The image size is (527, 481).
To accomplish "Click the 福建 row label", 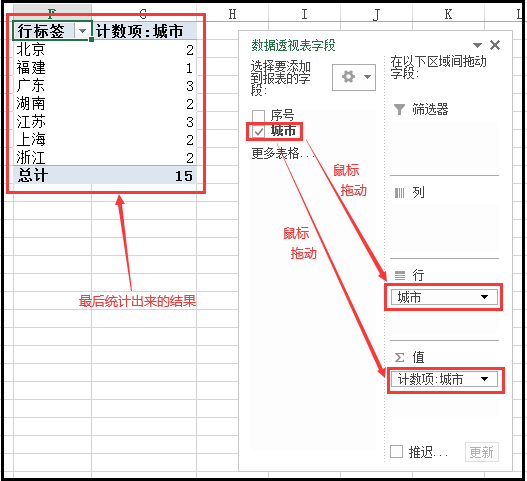I will (x=31, y=68).
